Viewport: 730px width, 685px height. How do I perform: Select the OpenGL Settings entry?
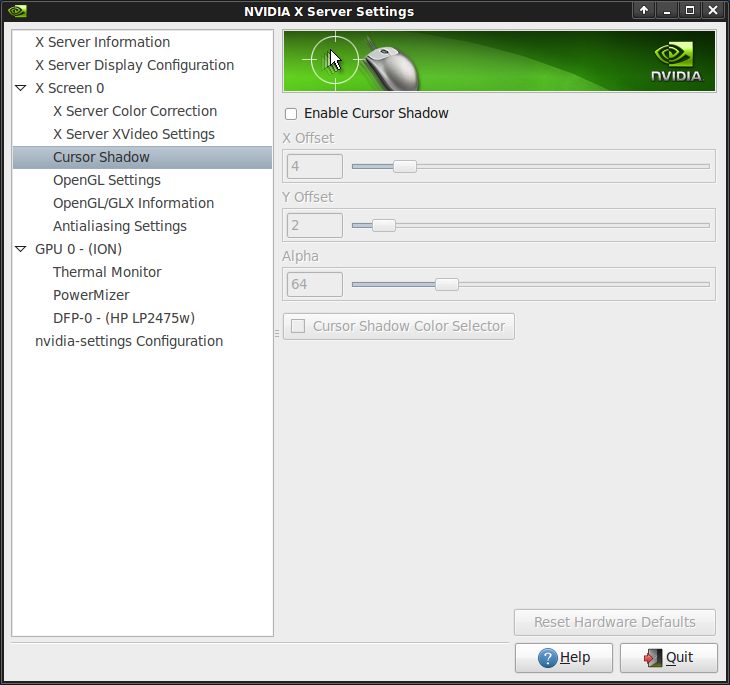(x=107, y=180)
